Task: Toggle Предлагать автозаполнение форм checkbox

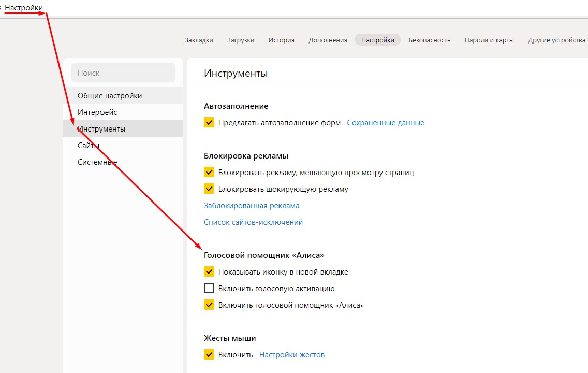Action: [209, 122]
